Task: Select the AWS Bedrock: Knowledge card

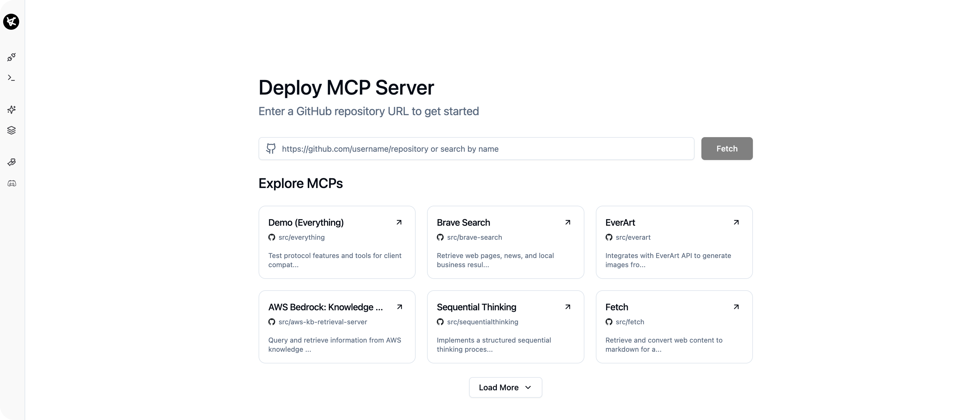Action: click(336, 327)
